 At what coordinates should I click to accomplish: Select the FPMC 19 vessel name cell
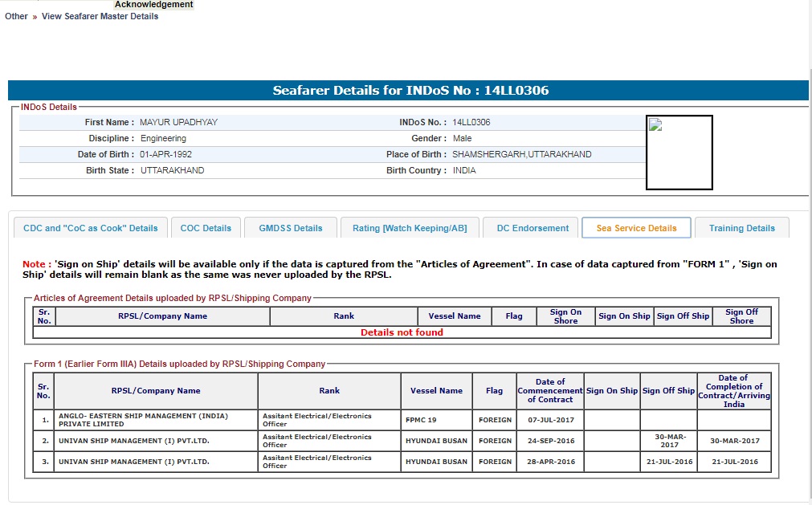[x=436, y=420]
